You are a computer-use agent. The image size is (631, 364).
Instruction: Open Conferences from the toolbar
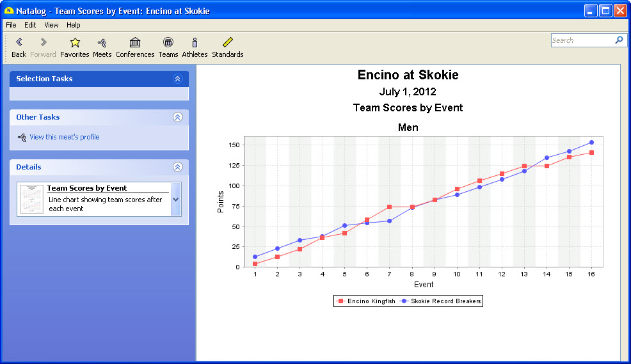[135, 43]
